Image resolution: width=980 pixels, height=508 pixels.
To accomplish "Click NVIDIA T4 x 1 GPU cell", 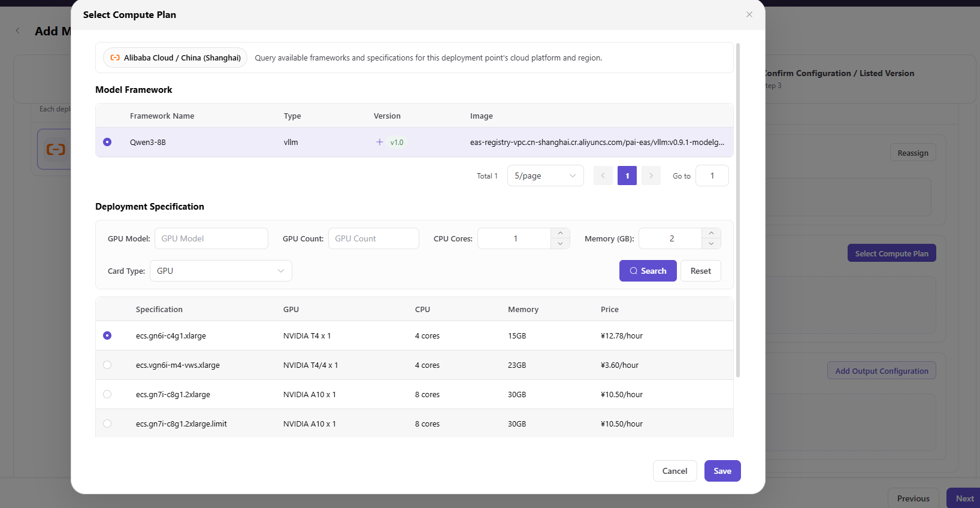I will tap(307, 335).
